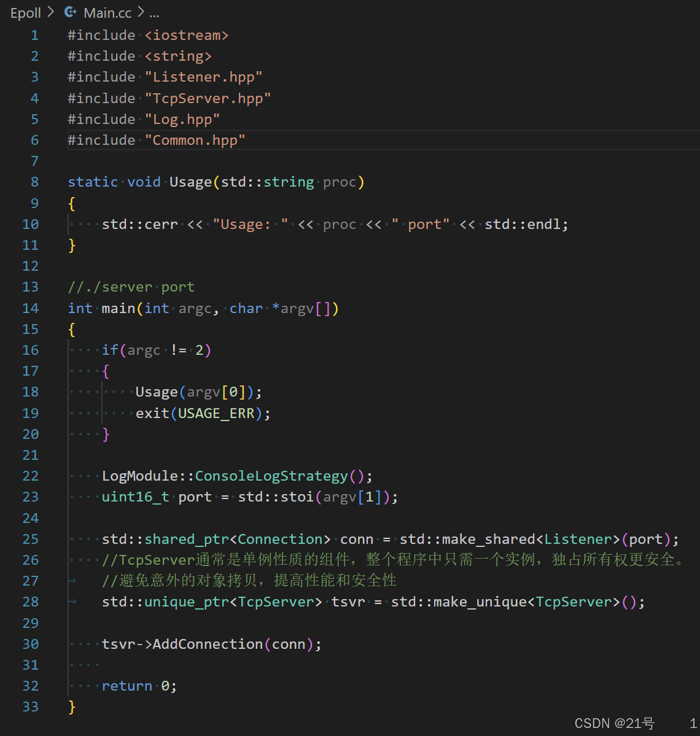Click the <string> include text
Image resolution: width=700 pixels, height=736 pixels.
tap(178, 56)
